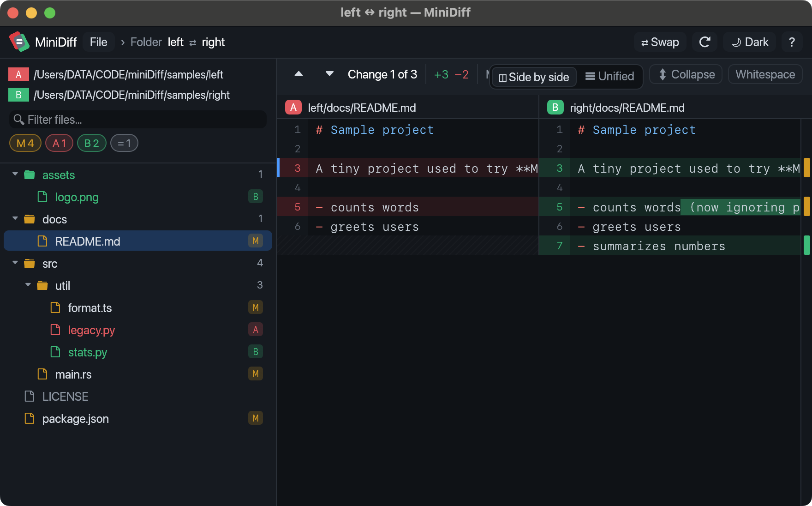Click the M status badge on package.json
This screenshot has width=812, height=506.
pos(256,418)
